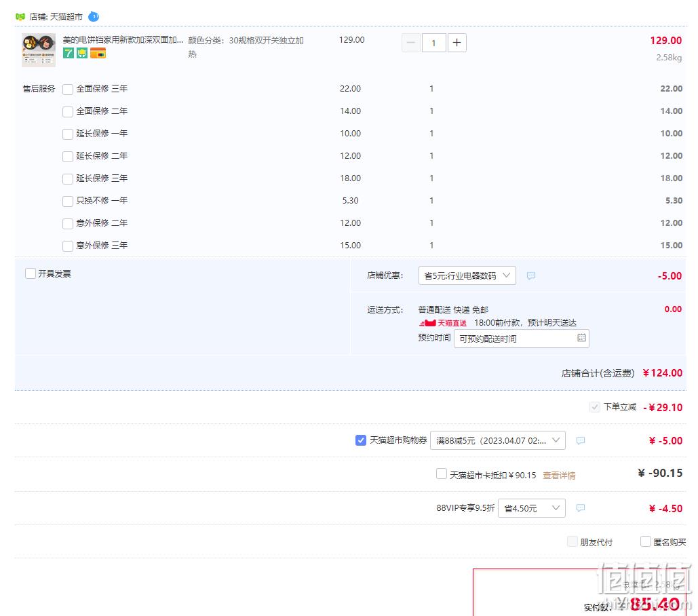
Task: Check 意外保修 二年 service option
Action: (68, 223)
